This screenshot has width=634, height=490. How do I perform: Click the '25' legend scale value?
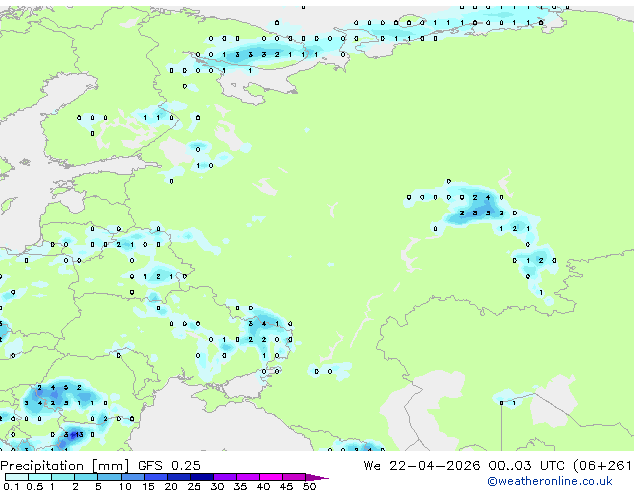(x=194, y=486)
